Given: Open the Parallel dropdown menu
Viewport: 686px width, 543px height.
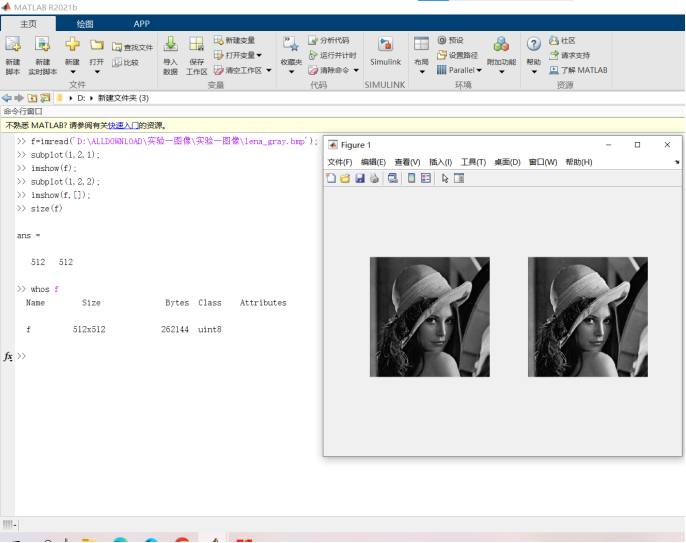Looking at the screenshot, I should coord(459,70).
